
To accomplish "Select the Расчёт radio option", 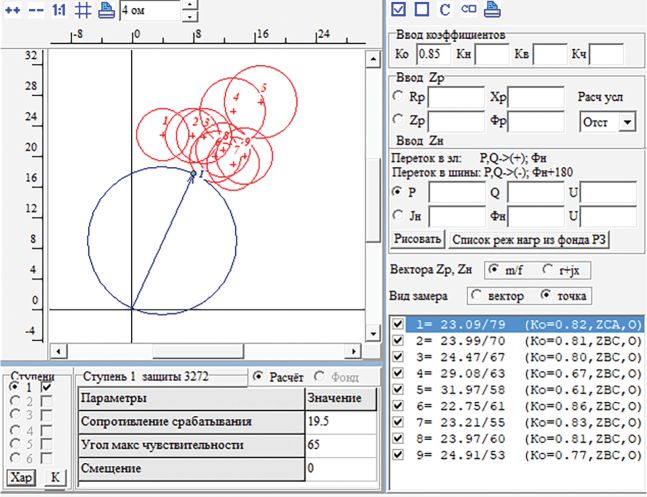I will tap(258, 376).
